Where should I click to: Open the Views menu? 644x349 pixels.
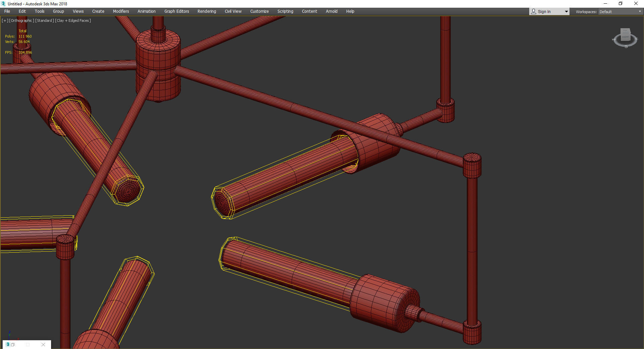[x=78, y=11]
